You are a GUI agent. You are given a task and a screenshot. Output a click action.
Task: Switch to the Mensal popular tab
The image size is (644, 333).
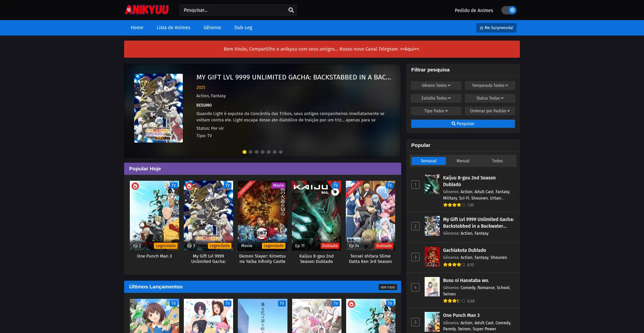pos(463,161)
